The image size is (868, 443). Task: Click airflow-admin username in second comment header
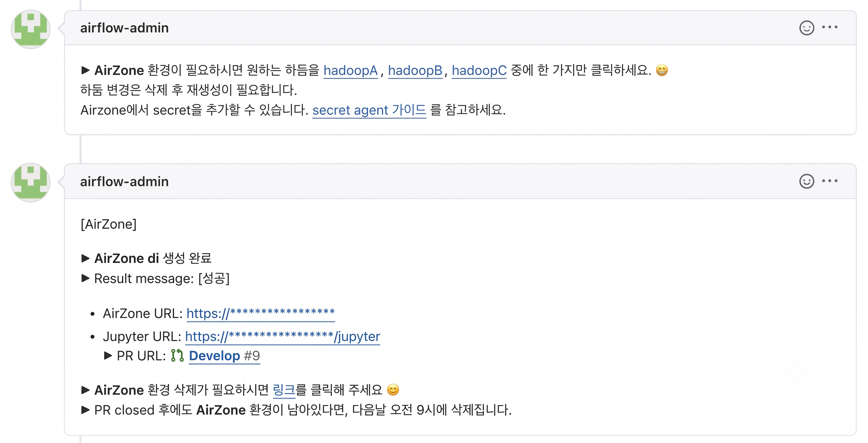(x=124, y=182)
